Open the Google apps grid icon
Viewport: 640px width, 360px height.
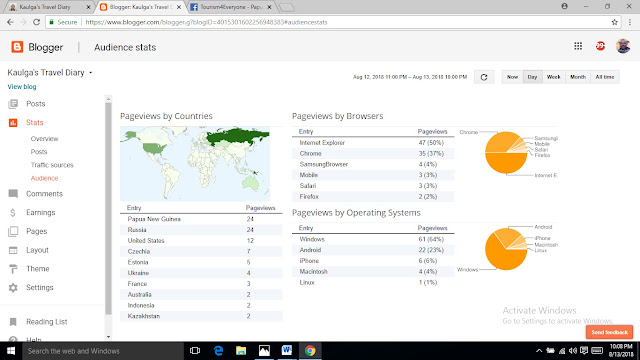click(x=578, y=46)
